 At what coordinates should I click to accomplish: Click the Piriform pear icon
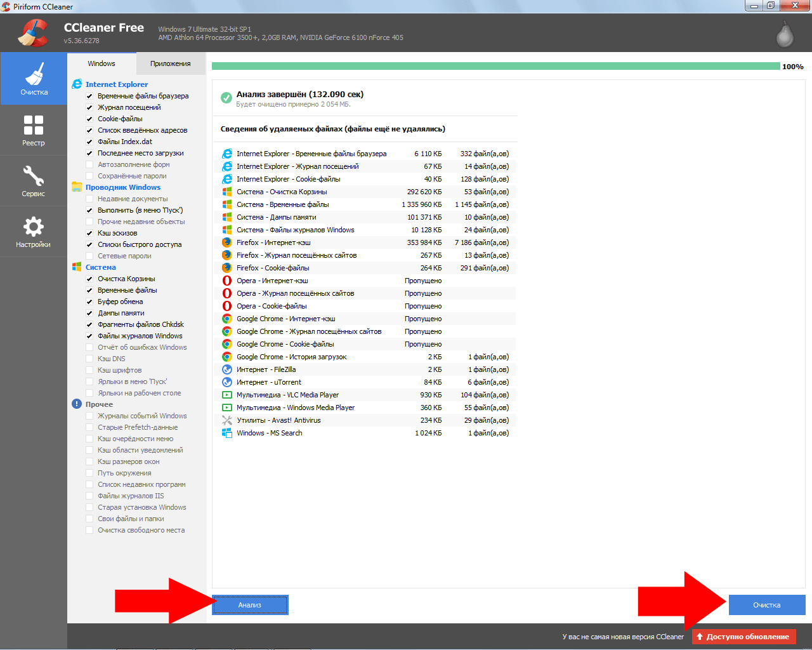point(785,34)
